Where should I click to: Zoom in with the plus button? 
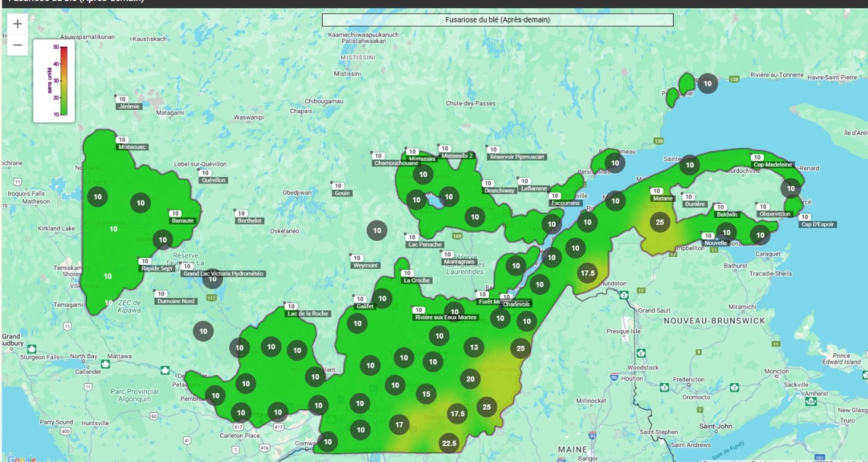[x=18, y=24]
